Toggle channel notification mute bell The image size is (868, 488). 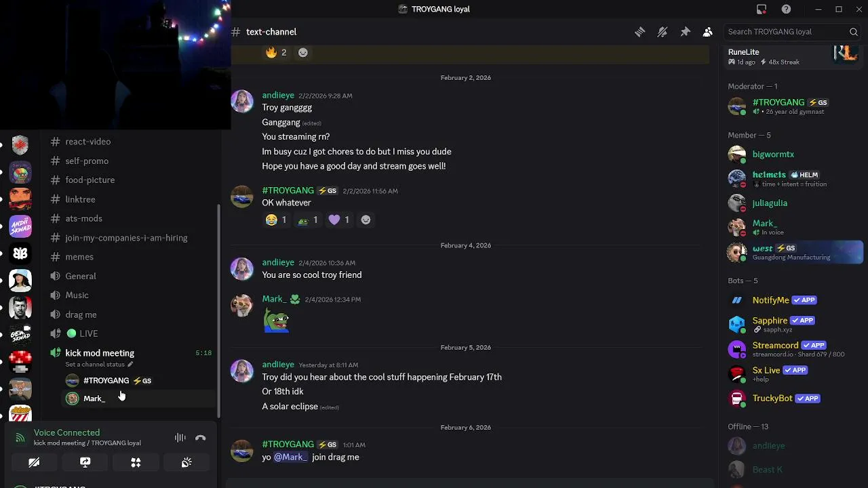[663, 32]
